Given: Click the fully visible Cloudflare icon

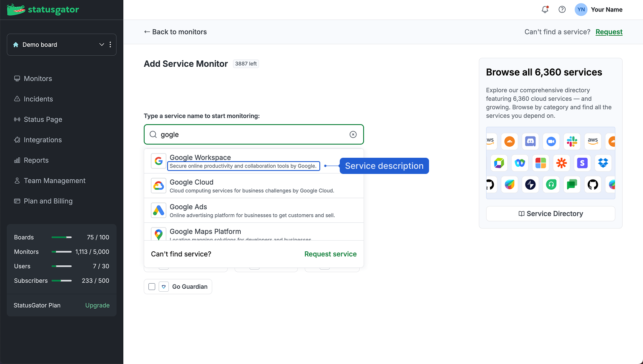Looking at the screenshot, I should 509,141.
